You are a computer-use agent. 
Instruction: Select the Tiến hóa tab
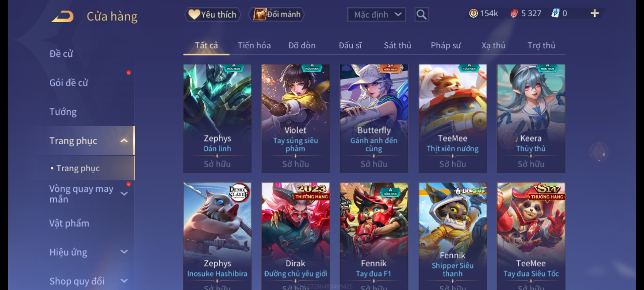[254, 45]
